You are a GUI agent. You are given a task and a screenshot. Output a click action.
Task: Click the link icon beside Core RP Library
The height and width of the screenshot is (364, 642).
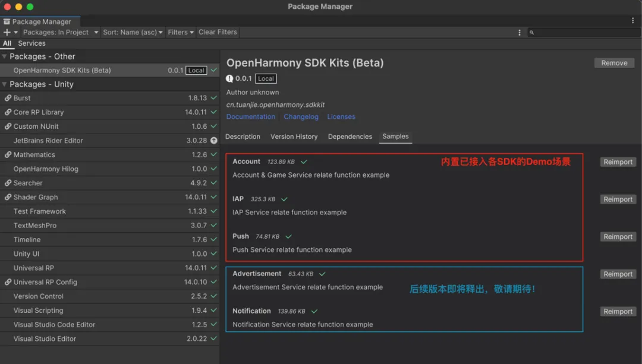pyautogui.click(x=8, y=112)
